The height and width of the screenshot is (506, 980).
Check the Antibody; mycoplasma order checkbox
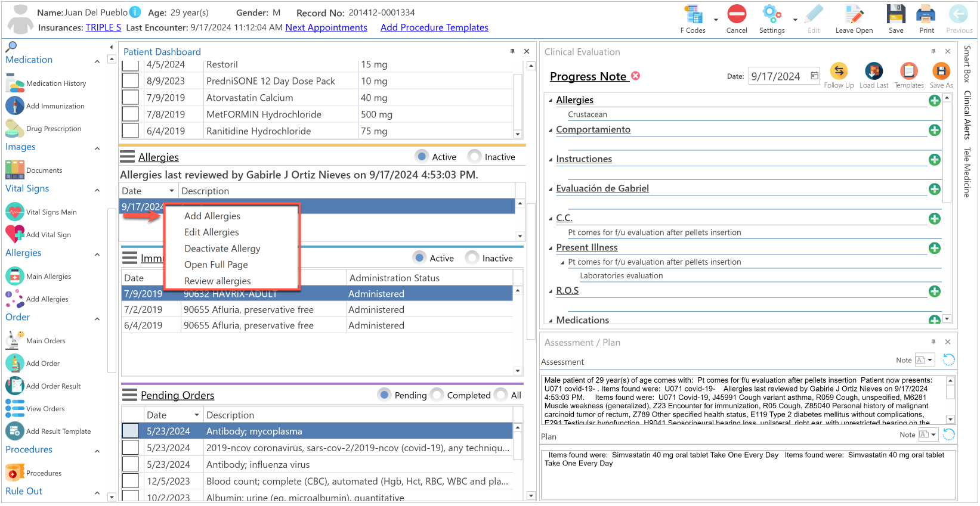tap(131, 431)
